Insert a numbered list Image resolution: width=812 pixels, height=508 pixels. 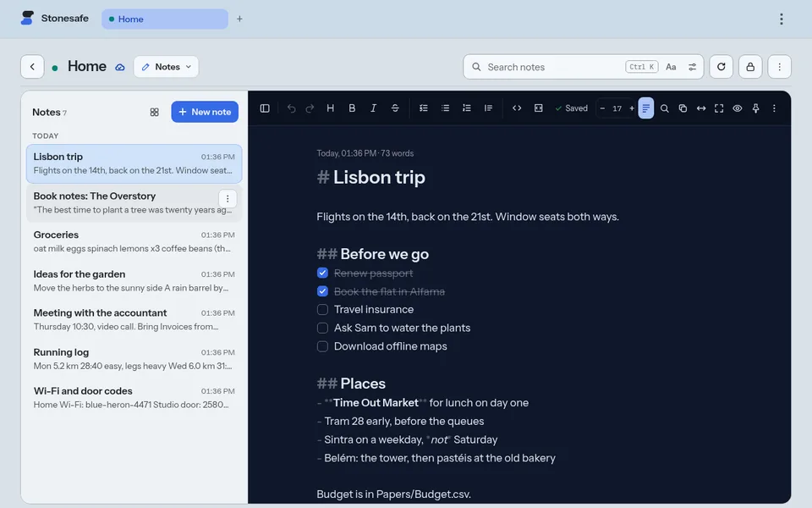[x=467, y=108]
